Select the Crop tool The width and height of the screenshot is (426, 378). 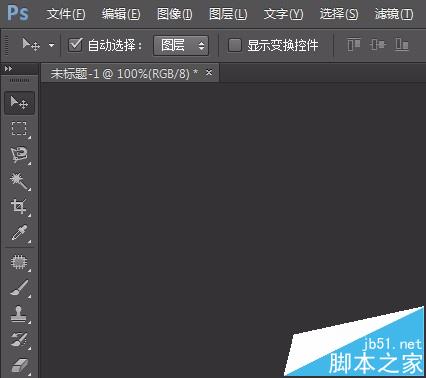tap(19, 207)
